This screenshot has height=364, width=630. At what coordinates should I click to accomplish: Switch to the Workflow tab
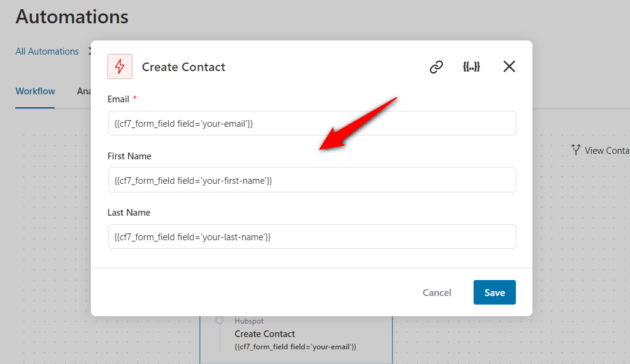pyautogui.click(x=35, y=91)
